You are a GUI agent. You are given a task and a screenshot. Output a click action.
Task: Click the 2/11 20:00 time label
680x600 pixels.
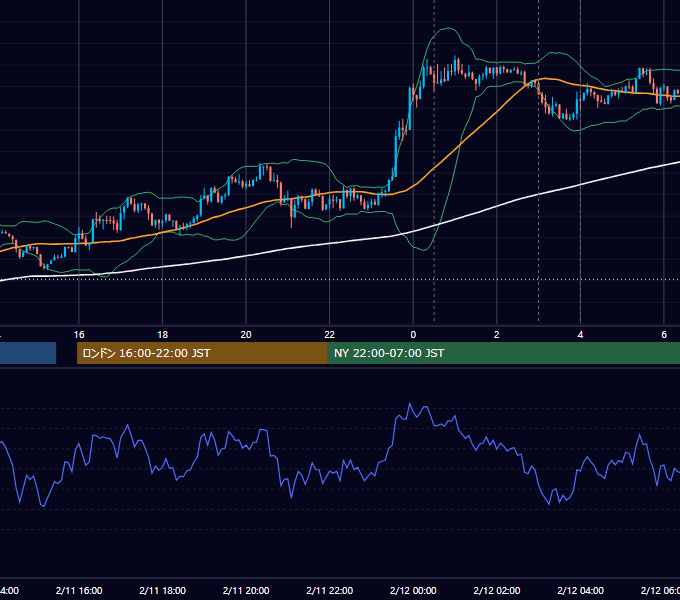click(x=246, y=590)
